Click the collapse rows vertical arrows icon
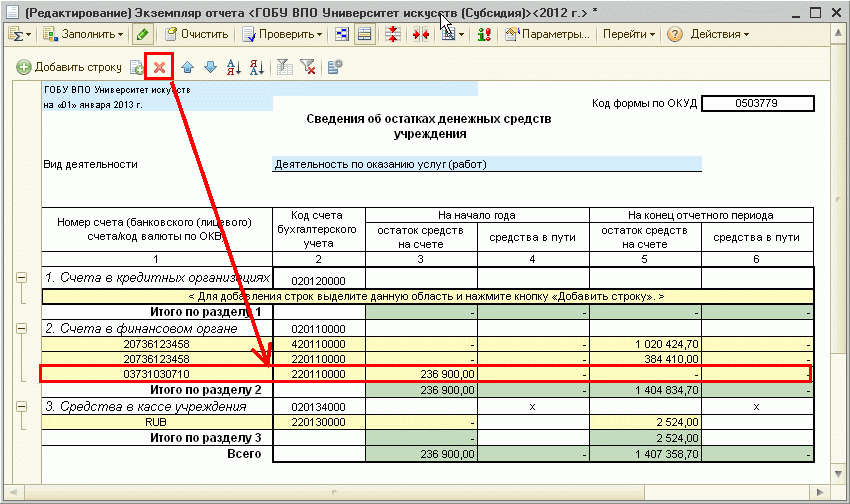The image size is (850, 504). click(393, 34)
